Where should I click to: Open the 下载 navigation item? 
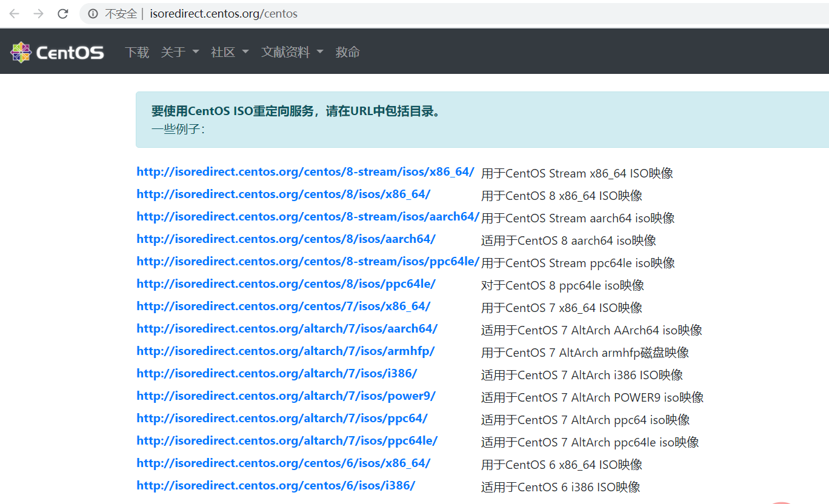tap(137, 52)
